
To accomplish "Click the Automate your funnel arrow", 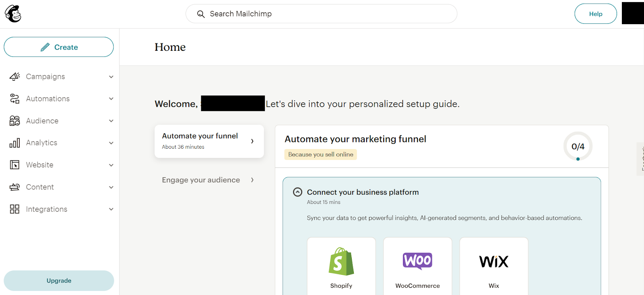I will (x=252, y=141).
